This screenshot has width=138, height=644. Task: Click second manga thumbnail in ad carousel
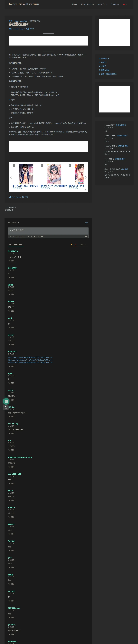click(54, 174)
